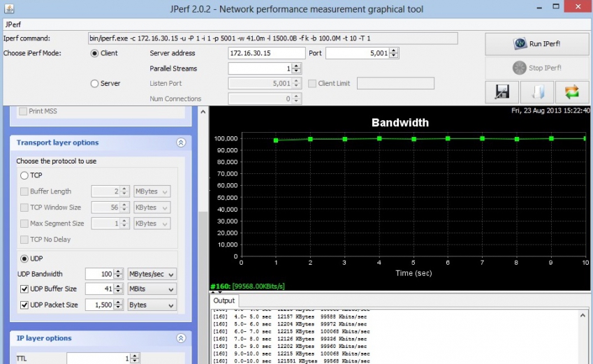
Task: Save results with the floppy disk icon
Action: pyautogui.click(x=502, y=92)
